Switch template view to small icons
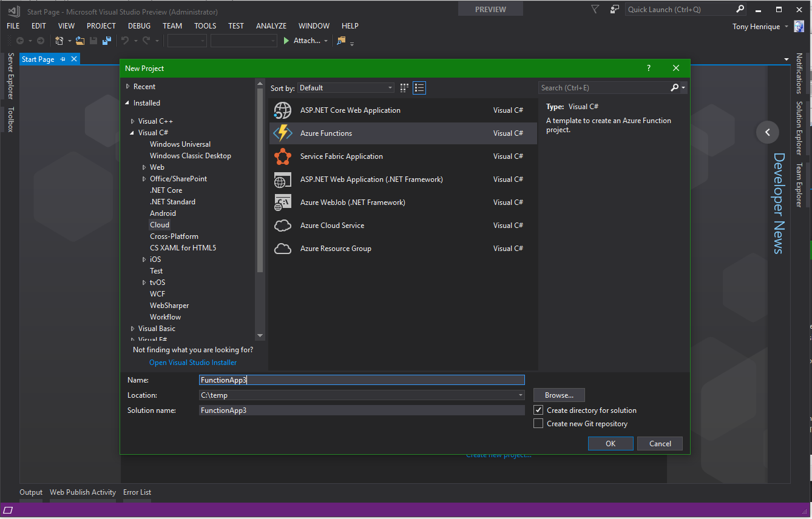This screenshot has width=812, height=519. (x=404, y=88)
